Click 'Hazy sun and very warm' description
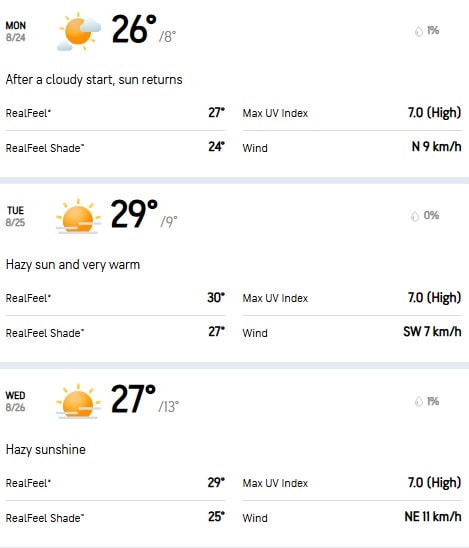Viewport: 469px width, 548px height. pos(73,265)
